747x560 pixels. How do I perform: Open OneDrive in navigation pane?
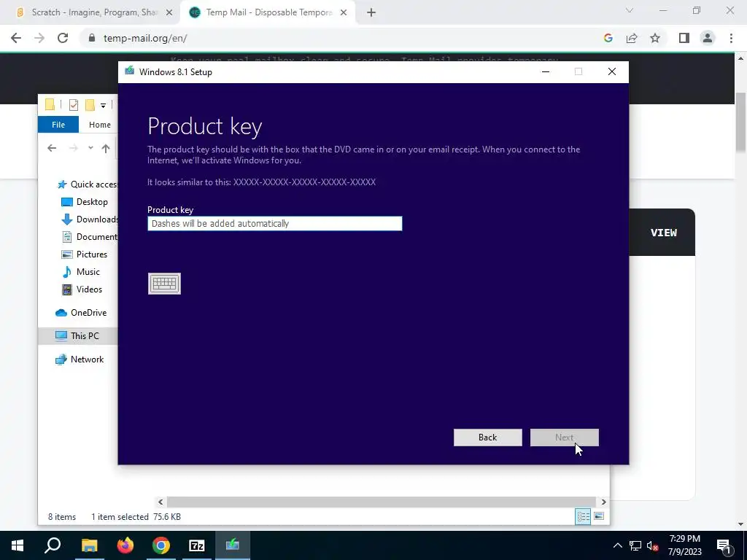pos(81,313)
